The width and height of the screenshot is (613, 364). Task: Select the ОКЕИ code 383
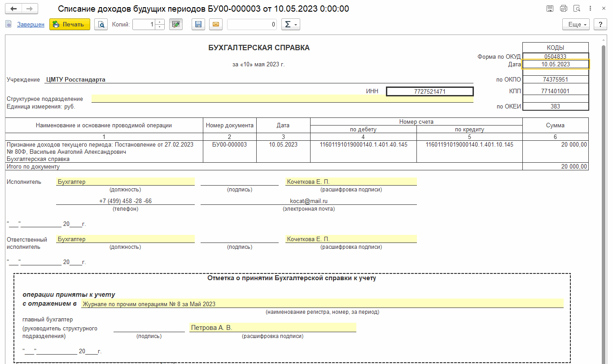click(556, 106)
